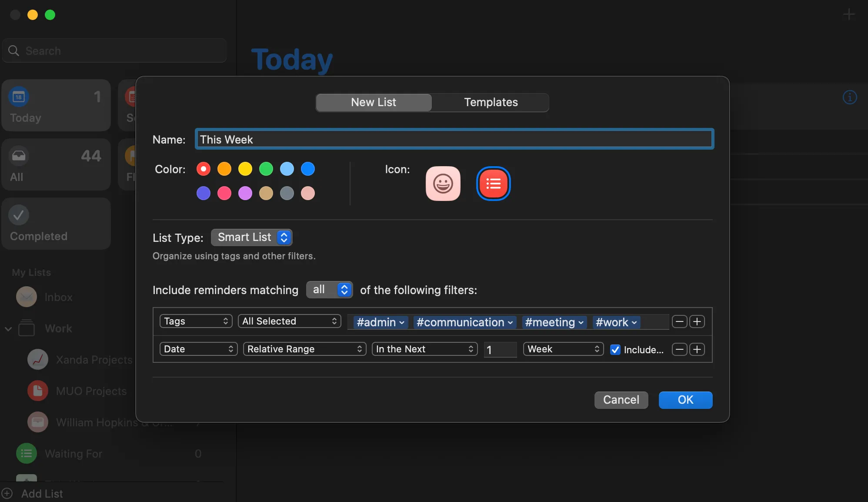Select the New List tab

point(373,102)
